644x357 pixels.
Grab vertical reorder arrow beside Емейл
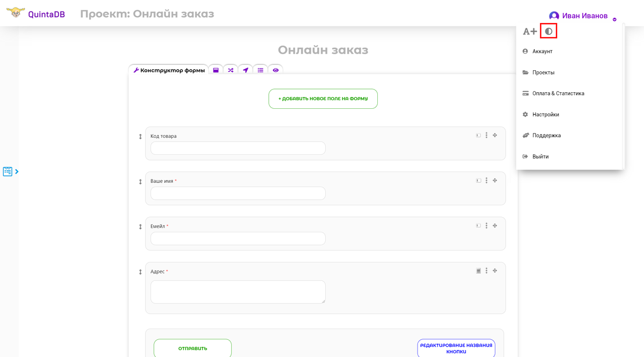point(140,227)
